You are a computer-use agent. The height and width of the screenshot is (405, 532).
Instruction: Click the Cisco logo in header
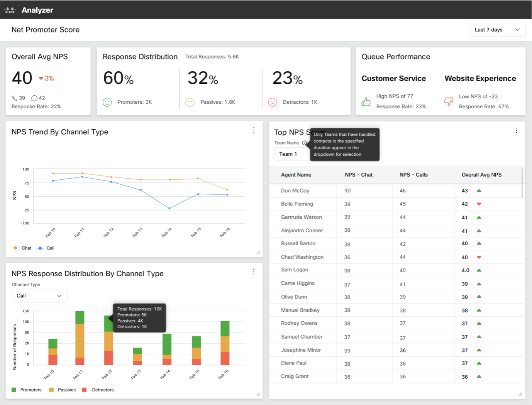point(10,10)
